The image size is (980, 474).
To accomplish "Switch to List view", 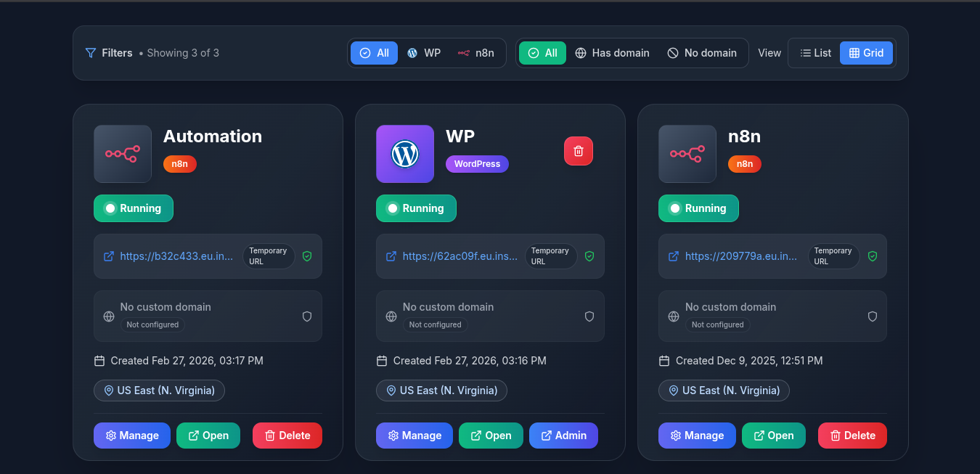I will tap(815, 53).
